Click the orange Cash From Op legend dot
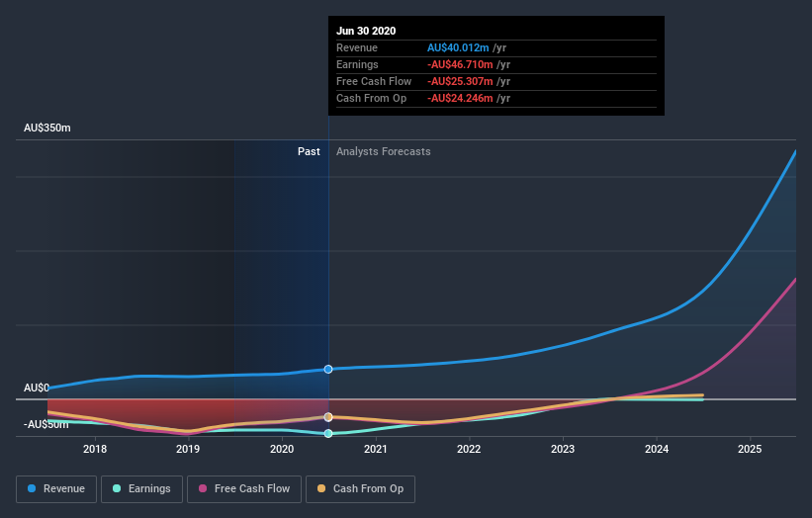Image resolution: width=812 pixels, height=518 pixels. pos(321,488)
